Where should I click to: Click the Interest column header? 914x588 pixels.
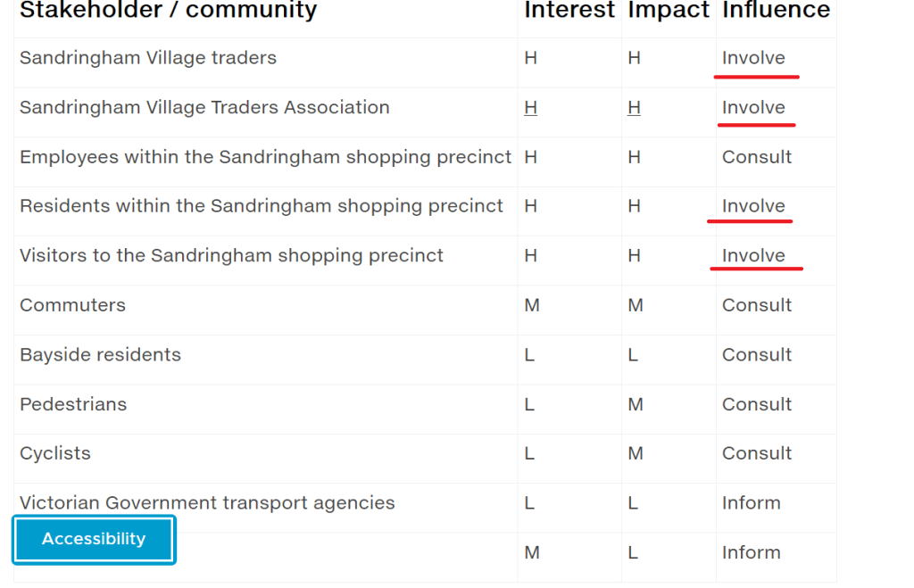coord(569,11)
